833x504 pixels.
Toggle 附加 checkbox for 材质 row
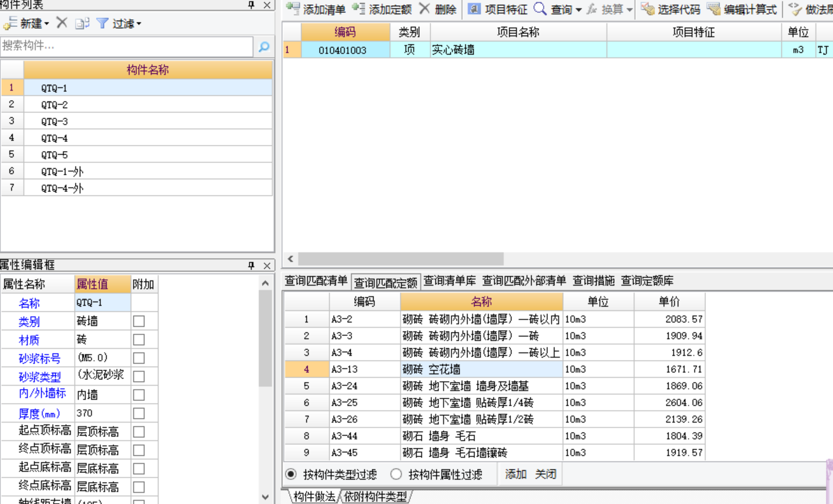tap(139, 340)
